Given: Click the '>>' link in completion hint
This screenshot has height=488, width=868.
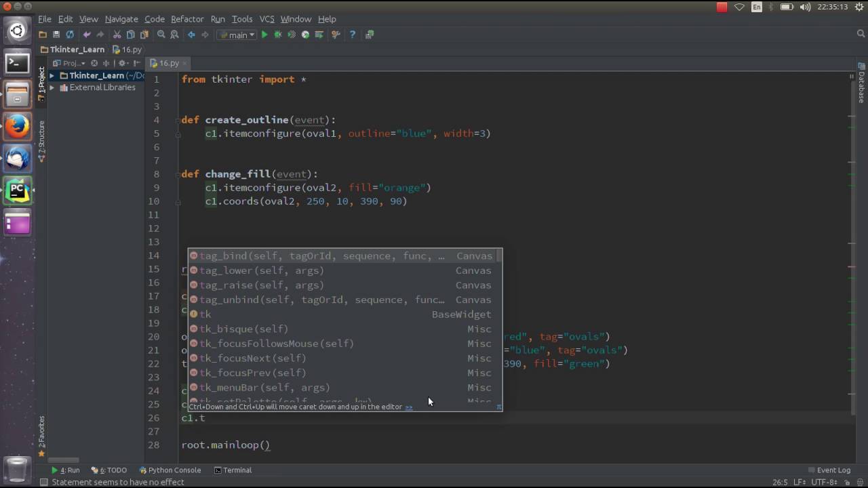Looking at the screenshot, I should tap(409, 407).
